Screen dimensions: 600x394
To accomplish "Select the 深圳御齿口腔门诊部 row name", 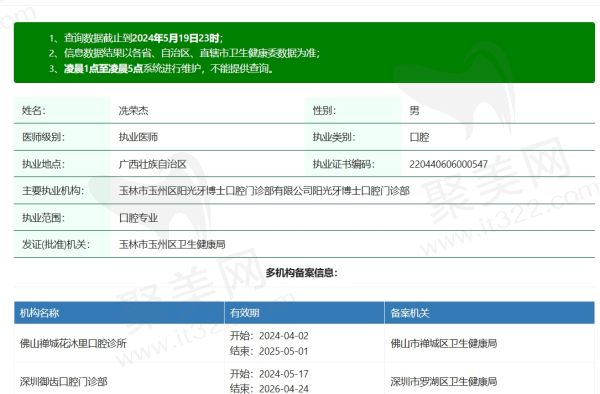I will tap(64, 381).
